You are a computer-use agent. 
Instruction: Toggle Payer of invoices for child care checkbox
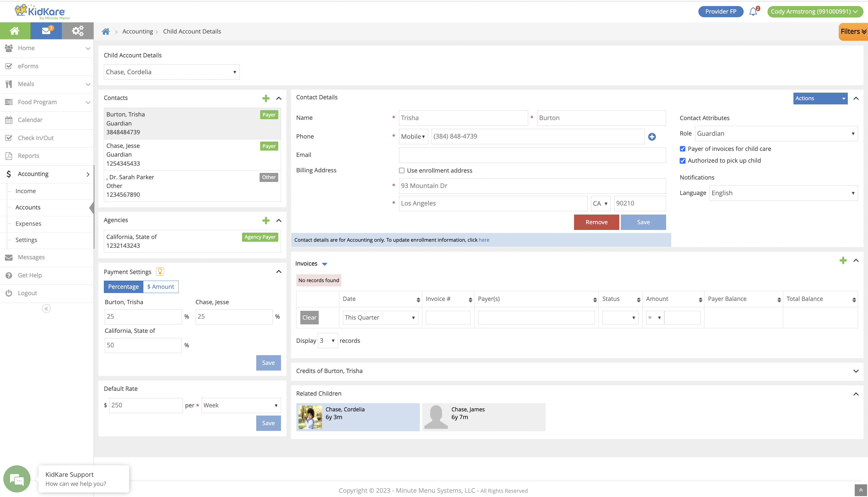click(x=683, y=149)
